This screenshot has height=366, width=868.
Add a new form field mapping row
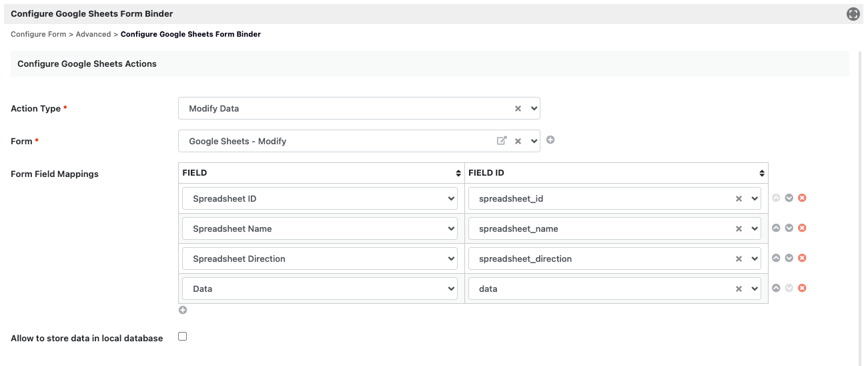[x=183, y=310]
